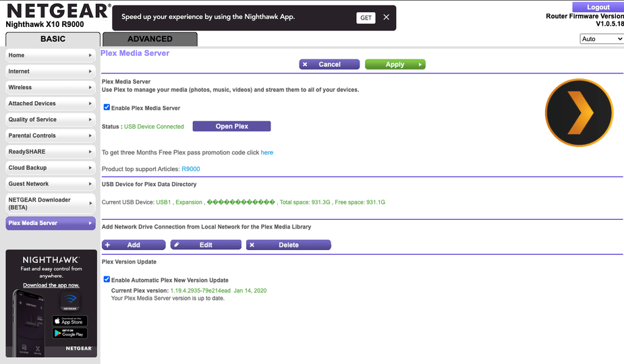Click the GET button in banner
Viewport: 624px width, 364px height.
(x=366, y=18)
